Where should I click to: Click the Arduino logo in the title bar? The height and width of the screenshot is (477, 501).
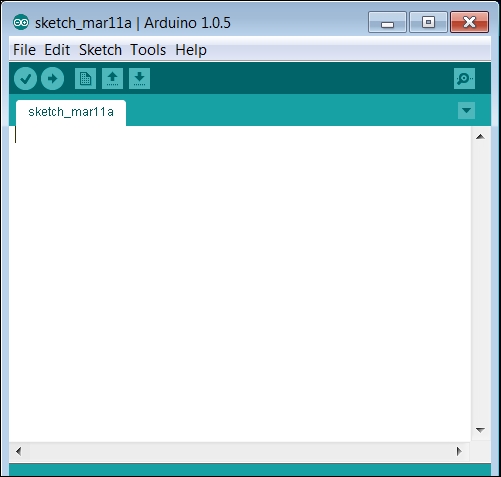coord(21,22)
